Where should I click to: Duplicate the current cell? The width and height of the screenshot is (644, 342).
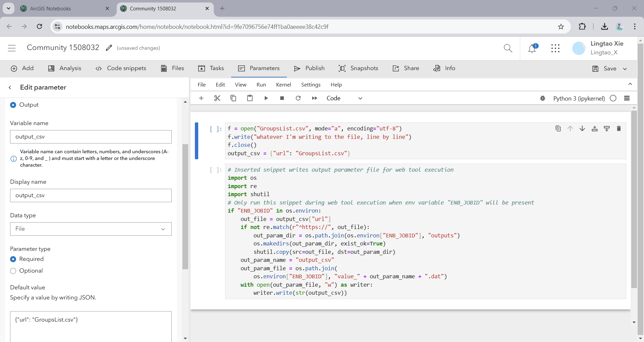pyautogui.click(x=558, y=128)
